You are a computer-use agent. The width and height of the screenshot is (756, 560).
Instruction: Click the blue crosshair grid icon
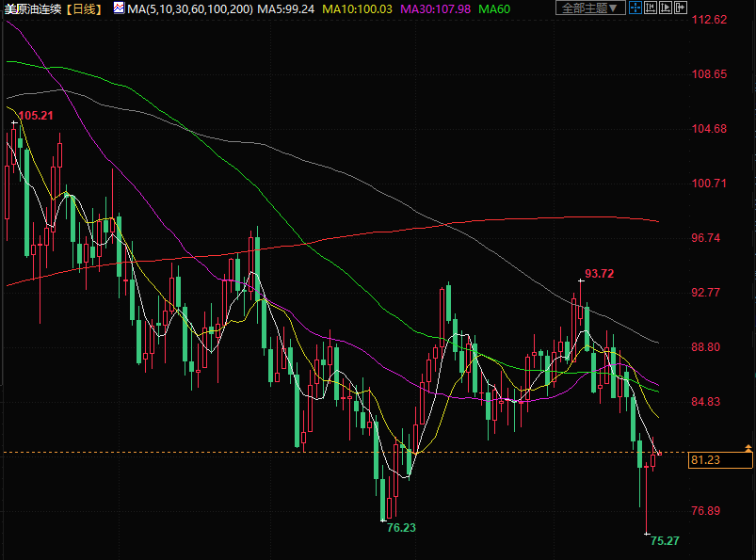[x=635, y=8]
